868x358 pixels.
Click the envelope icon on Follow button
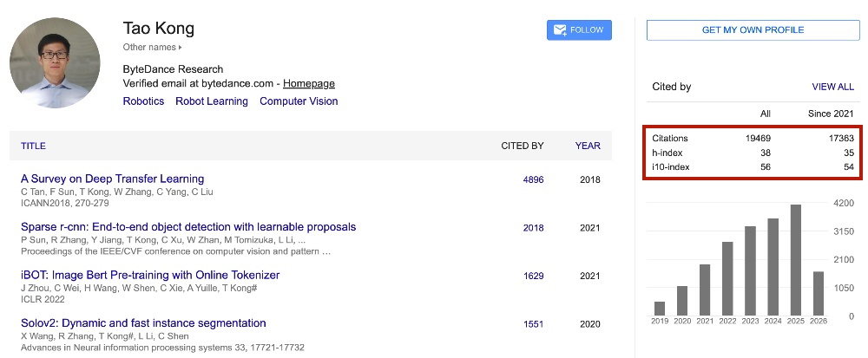tap(560, 29)
